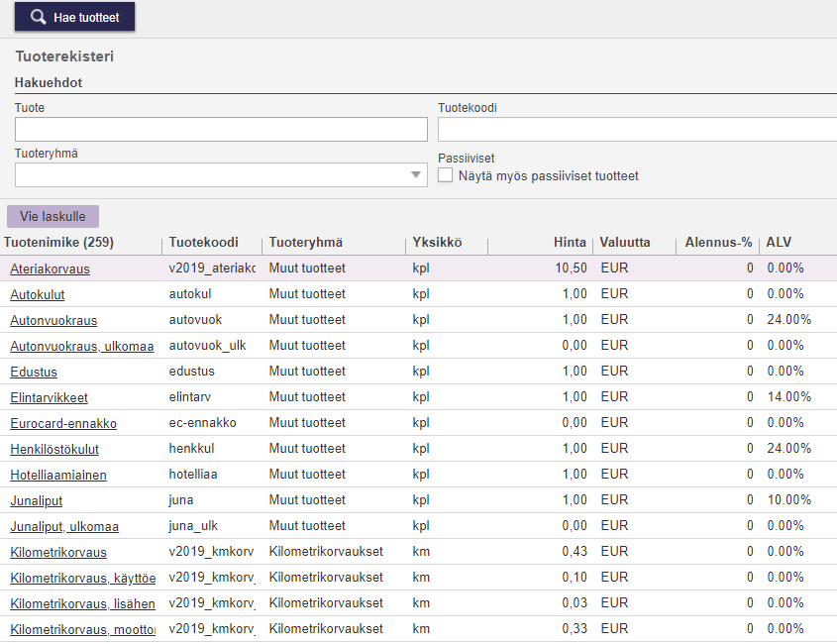Sort by Hinta column header
Image resolution: width=837 pixels, height=644 pixels.
pyautogui.click(x=570, y=243)
